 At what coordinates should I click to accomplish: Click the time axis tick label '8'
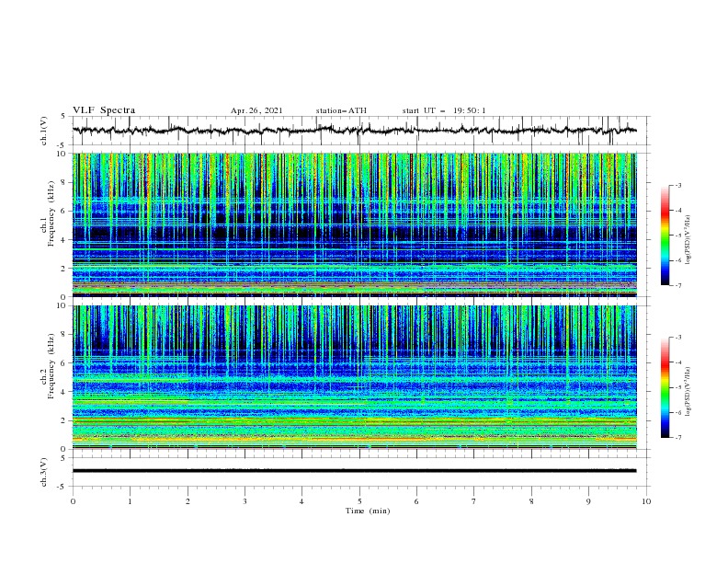coord(531,501)
